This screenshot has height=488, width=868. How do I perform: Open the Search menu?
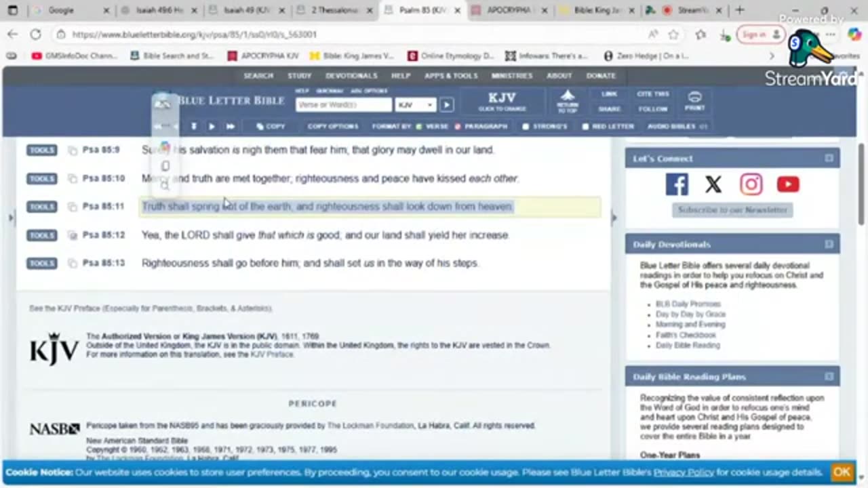[x=258, y=76]
